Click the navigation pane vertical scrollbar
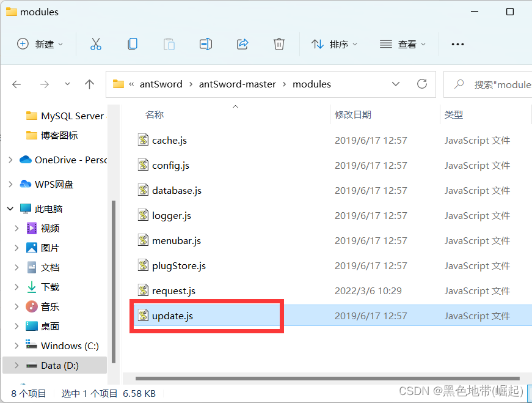532x403 pixels. click(x=114, y=282)
